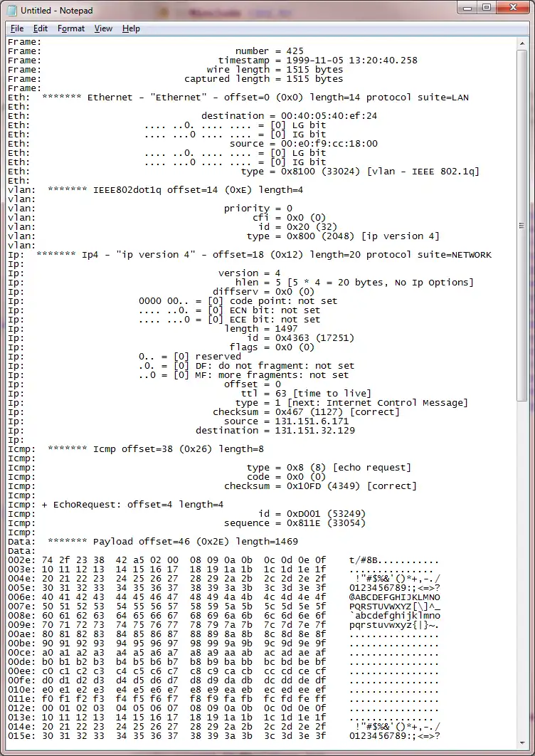Click vlan id = 0x20 (32)
The height and width of the screenshot is (756, 535).
tap(298, 226)
